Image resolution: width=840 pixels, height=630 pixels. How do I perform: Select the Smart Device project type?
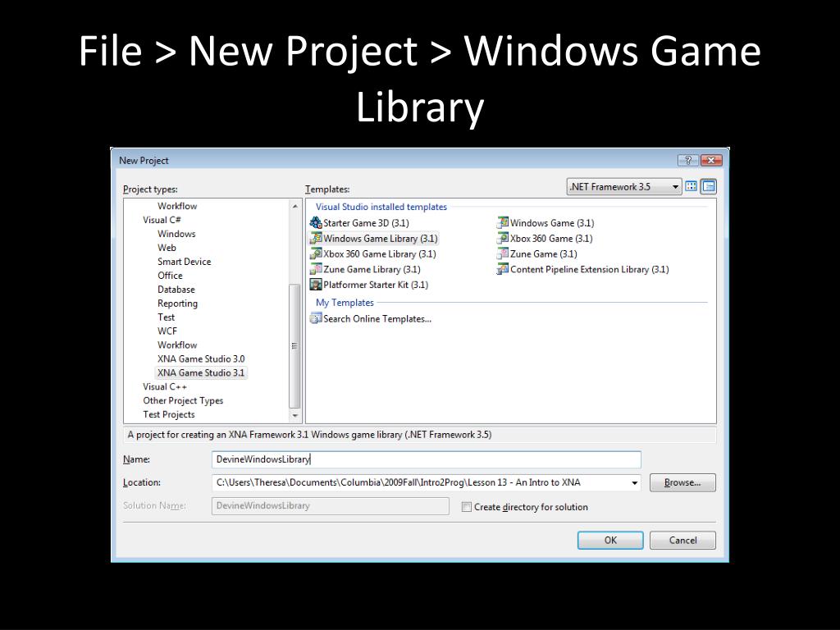[185, 262]
